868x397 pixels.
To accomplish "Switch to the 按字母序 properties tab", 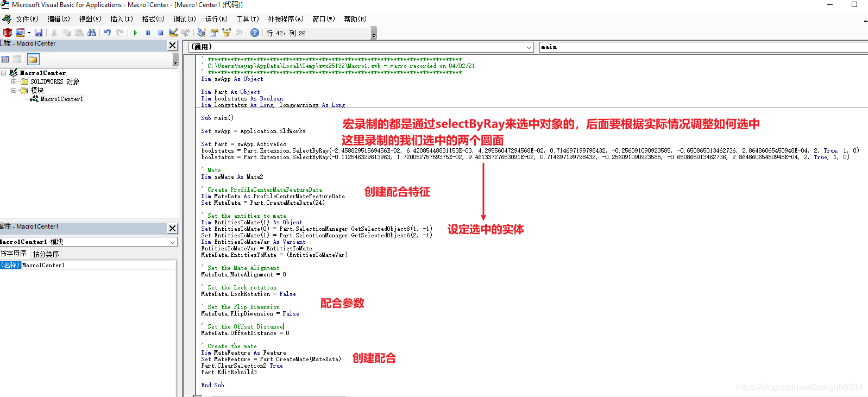I will (14, 254).
